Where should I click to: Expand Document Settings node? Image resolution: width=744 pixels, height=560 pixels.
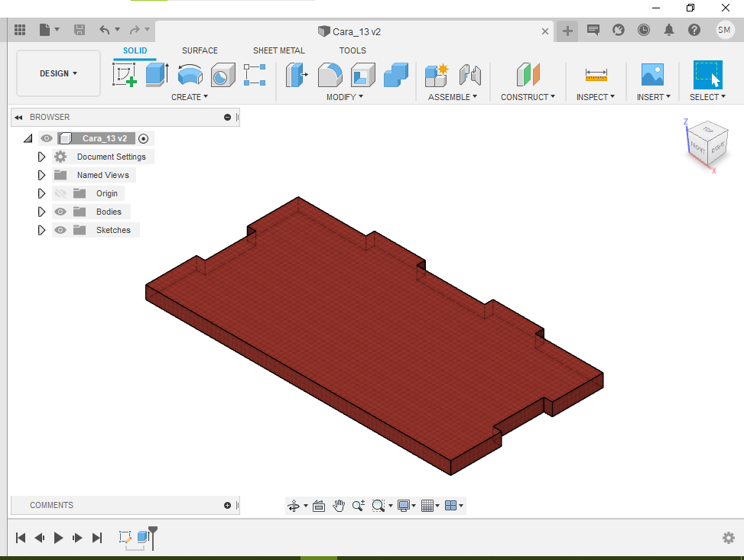point(41,157)
